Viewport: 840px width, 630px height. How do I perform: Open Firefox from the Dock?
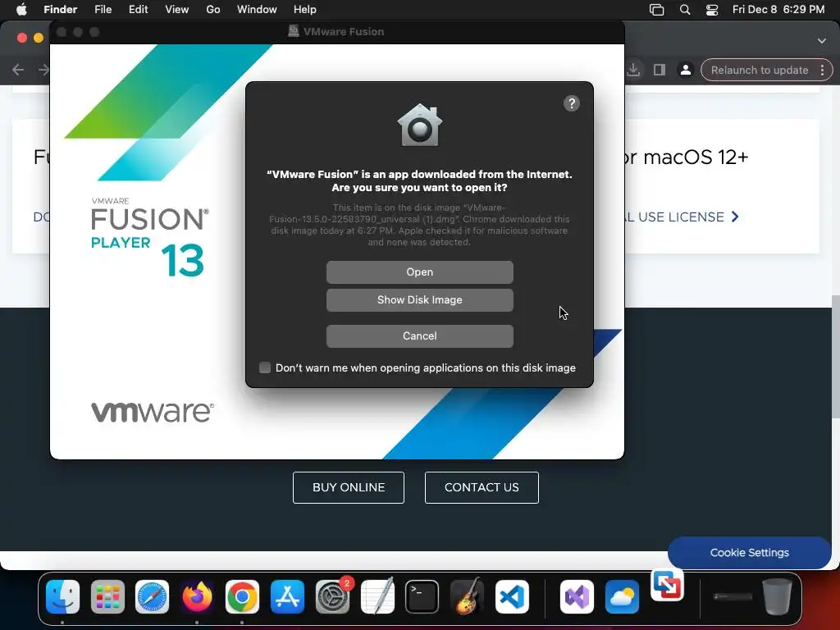pos(197,597)
